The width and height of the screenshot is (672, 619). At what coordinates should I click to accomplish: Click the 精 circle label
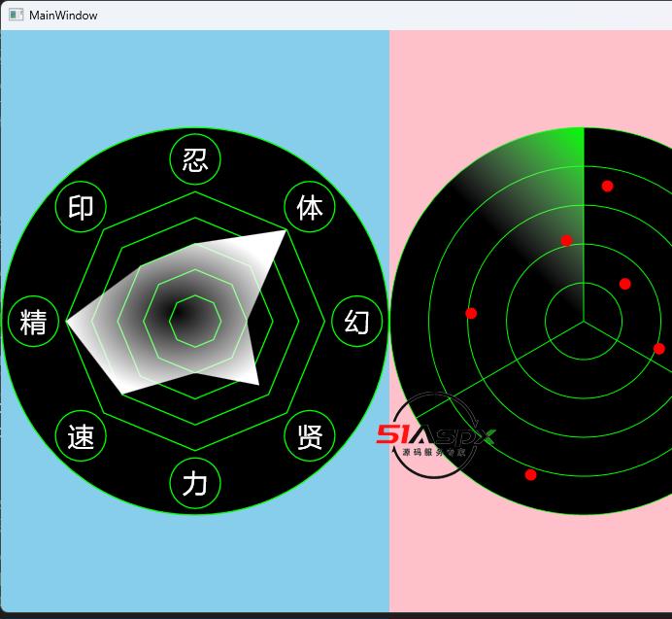pyautogui.click(x=34, y=321)
